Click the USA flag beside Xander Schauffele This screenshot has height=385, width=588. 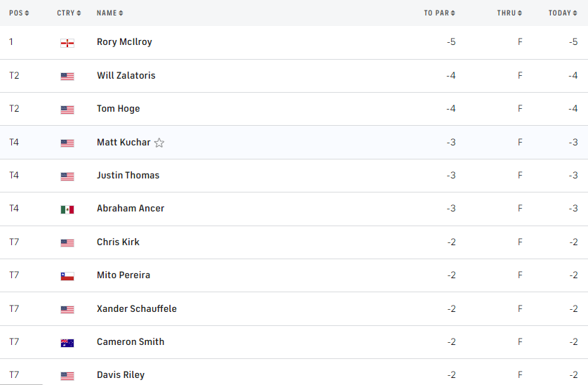point(67,310)
